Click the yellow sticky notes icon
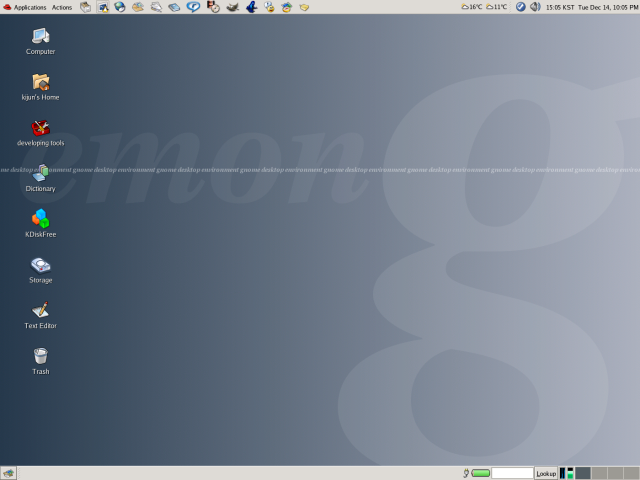Viewport: 640px width, 480px height. 304,7
